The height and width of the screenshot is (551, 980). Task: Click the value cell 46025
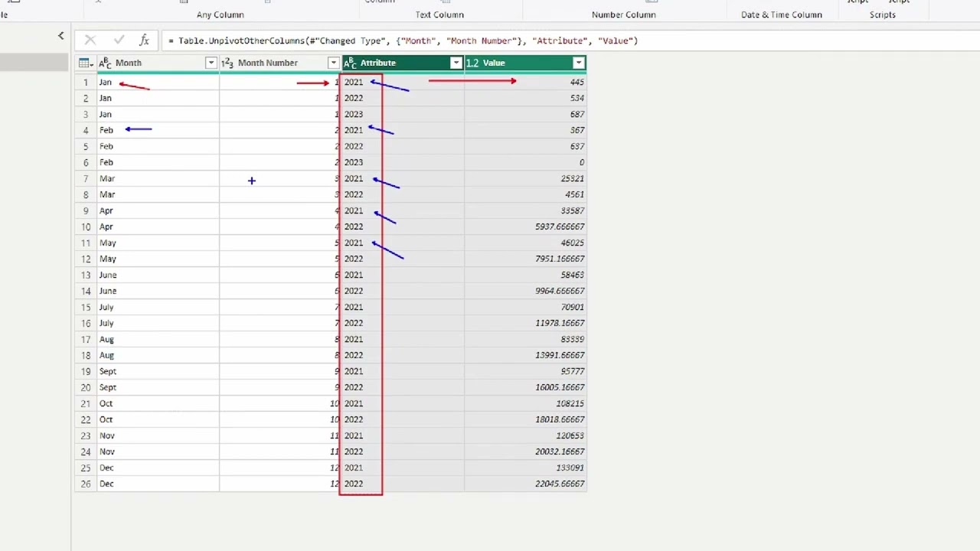tap(525, 243)
